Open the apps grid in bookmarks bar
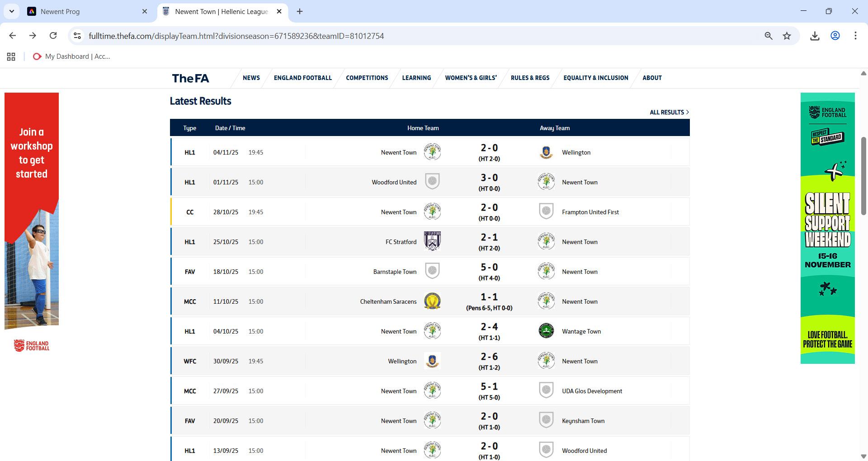This screenshot has width=868, height=461. point(11,56)
